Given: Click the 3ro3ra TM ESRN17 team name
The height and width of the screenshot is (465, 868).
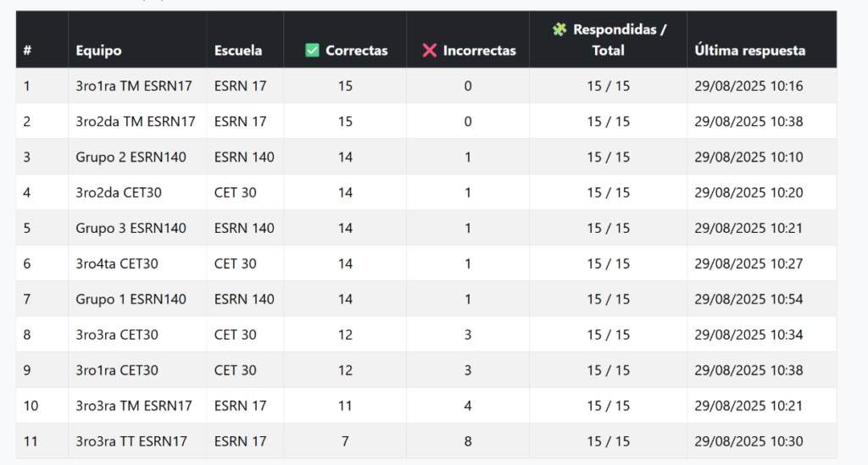Looking at the screenshot, I should pos(134,407).
